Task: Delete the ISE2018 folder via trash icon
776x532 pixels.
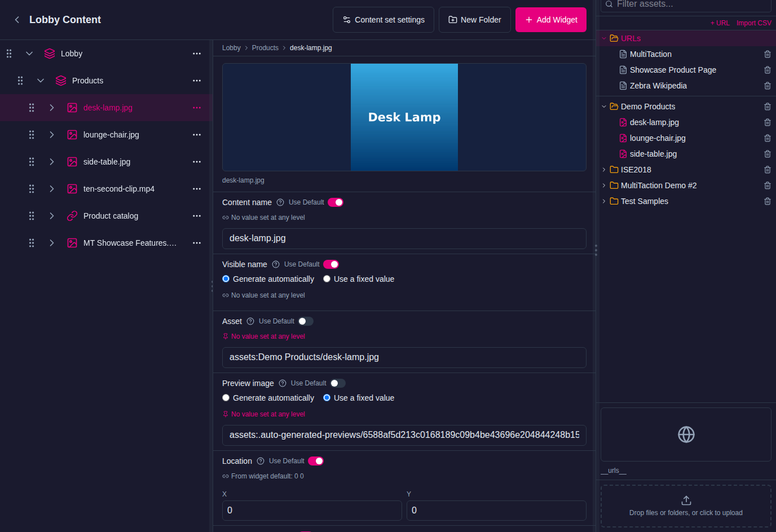Action: (768, 170)
